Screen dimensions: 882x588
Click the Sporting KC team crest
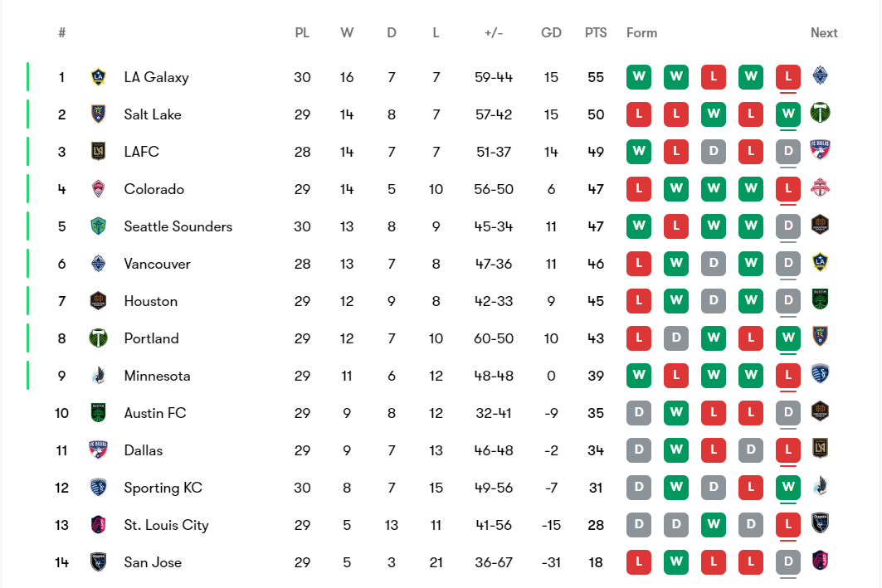99,488
